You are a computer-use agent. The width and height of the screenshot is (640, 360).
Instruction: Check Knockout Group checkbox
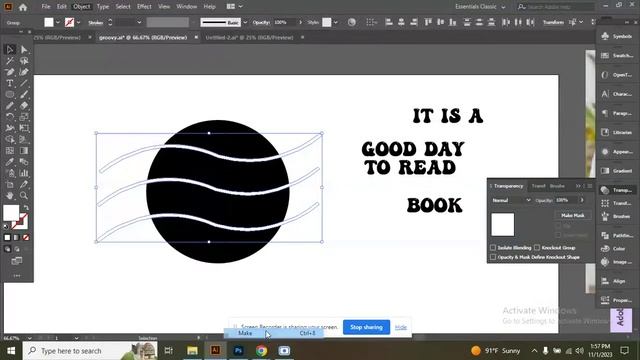pos(537,248)
